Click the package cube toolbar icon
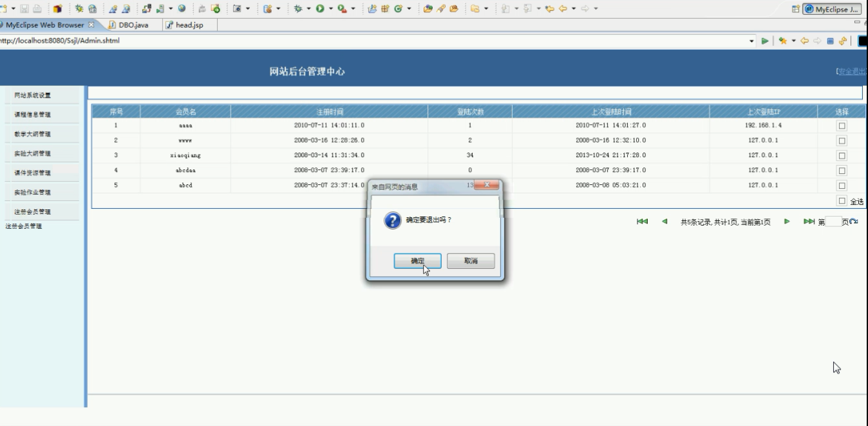Screen dimensions: 868x426 click(x=57, y=8)
